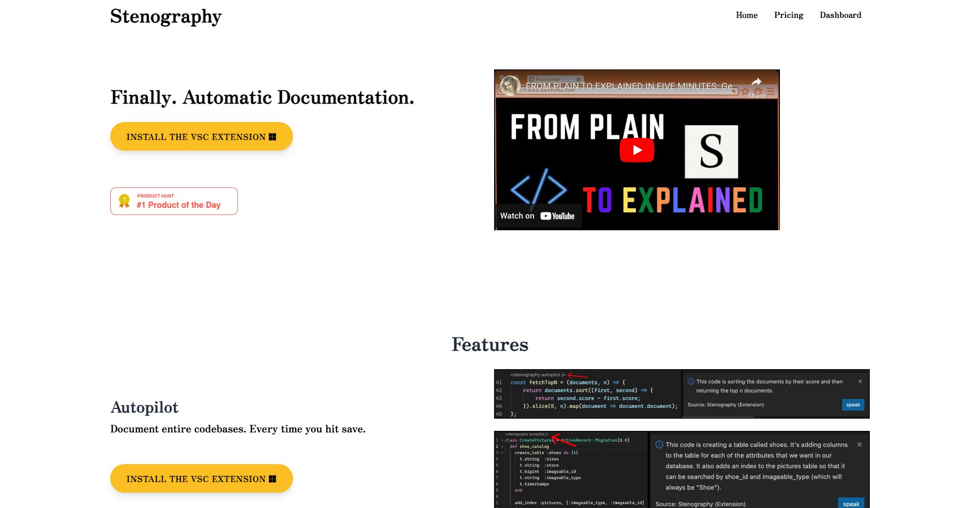The width and height of the screenshot is (980, 508).
Task: Open the YouTube channel avatar
Action: pyautogui.click(x=509, y=85)
